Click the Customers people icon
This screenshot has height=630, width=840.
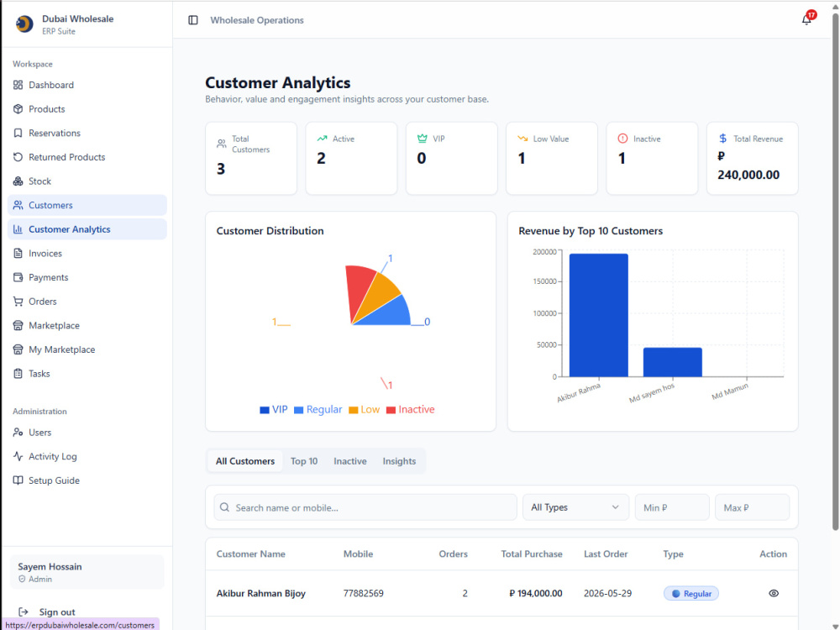[x=18, y=205]
